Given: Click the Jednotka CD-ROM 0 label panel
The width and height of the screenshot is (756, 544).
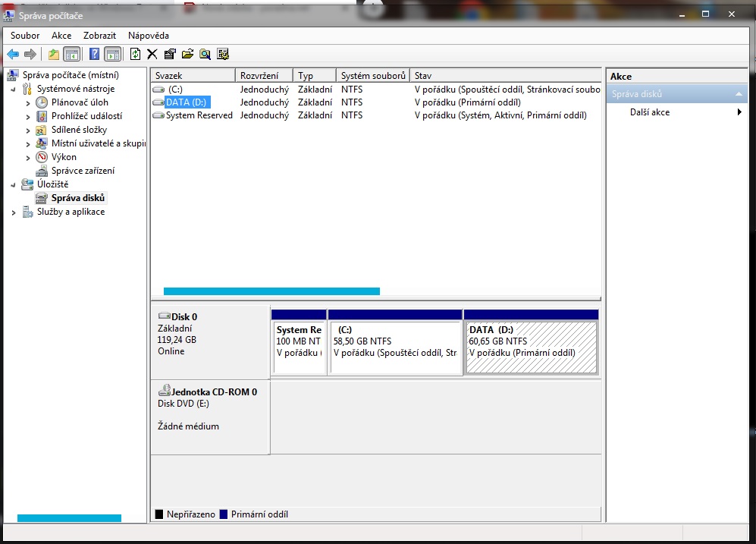Looking at the screenshot, I should click(x=210, y=417).
